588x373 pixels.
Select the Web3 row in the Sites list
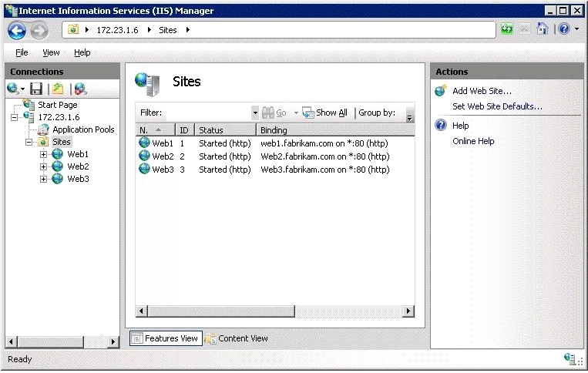[275, 170]
